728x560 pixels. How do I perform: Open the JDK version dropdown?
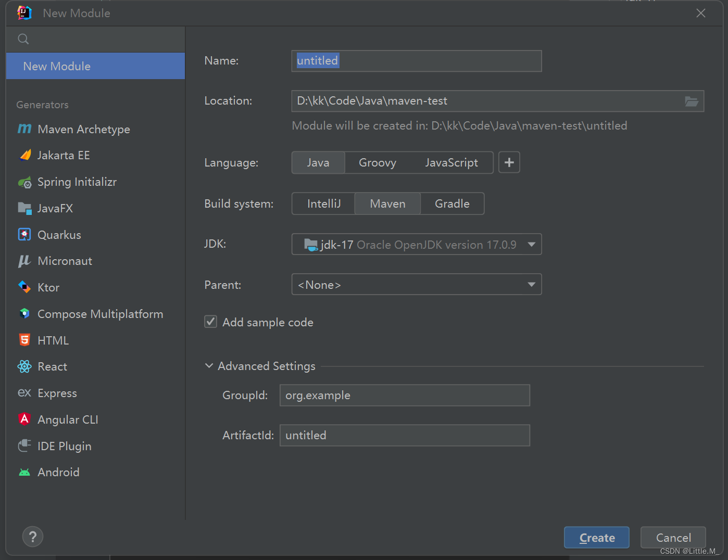[417, 244]
